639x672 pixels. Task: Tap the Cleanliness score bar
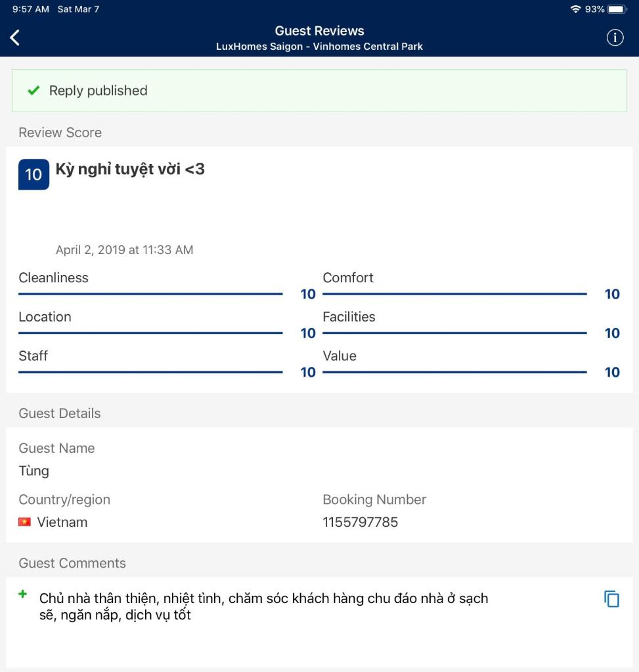point(150,294)
